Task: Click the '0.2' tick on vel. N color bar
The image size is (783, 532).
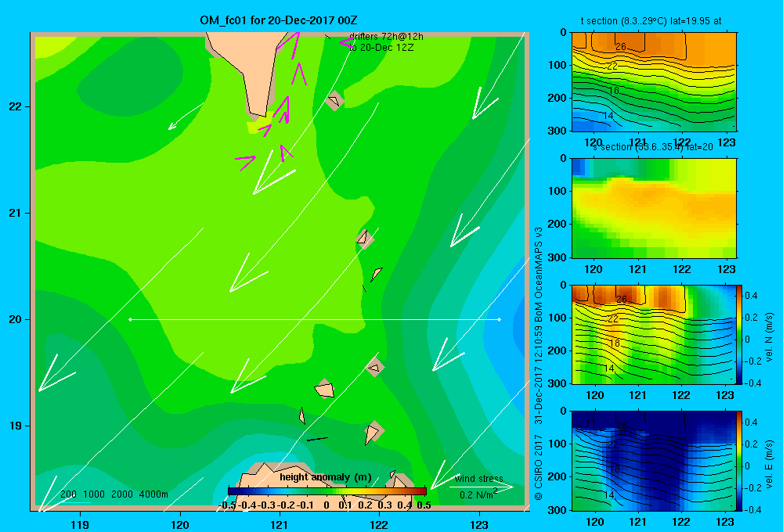Action: (x=752, y=318)
